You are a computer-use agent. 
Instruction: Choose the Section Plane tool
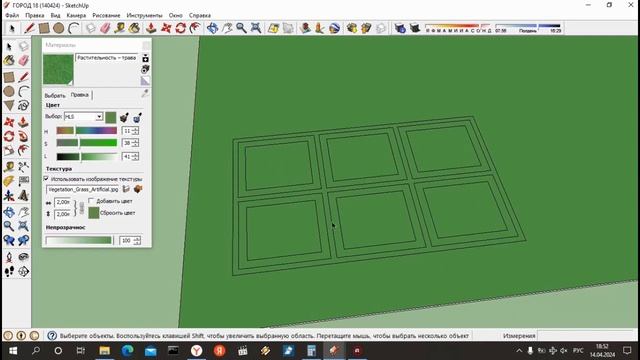pyautogui.click(x=23, y=271)
